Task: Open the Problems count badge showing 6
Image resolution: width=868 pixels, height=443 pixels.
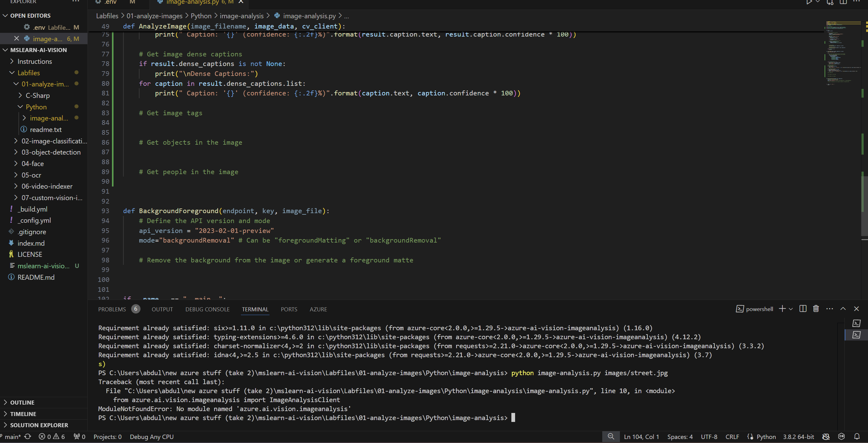Action: coord(136,309)
